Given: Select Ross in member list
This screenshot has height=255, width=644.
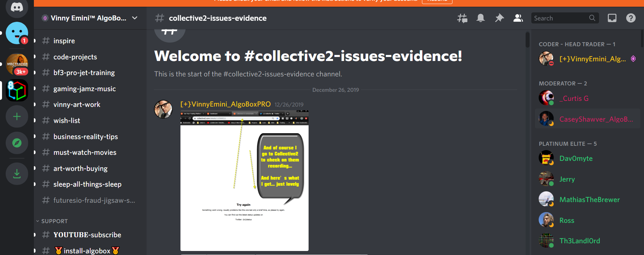Looking at the screenshot, I should [x=588, y=220].
